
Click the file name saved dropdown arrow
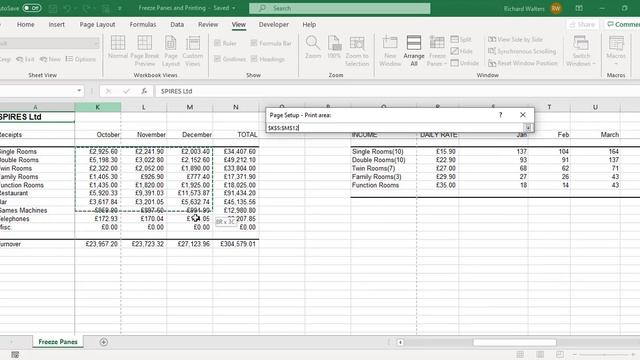click(x=233, y=8)
